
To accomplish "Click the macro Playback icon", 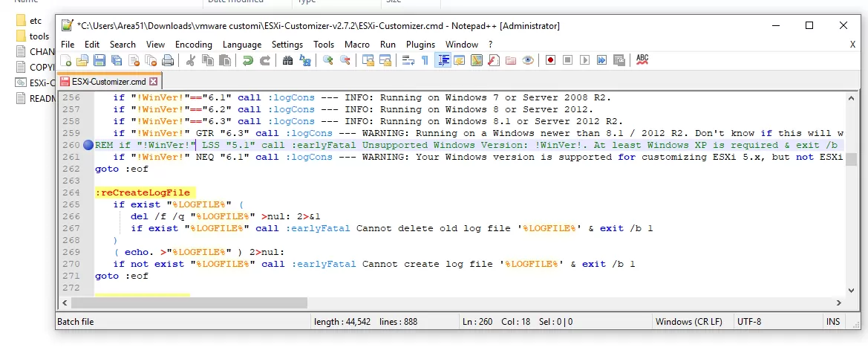I will click(584, 60).
